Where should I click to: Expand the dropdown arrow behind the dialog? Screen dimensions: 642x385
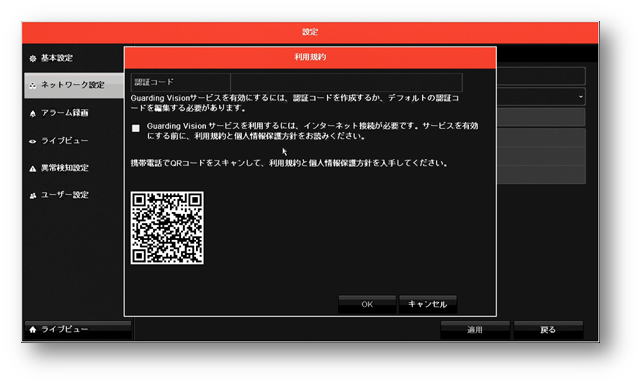(x=581, y=97)
